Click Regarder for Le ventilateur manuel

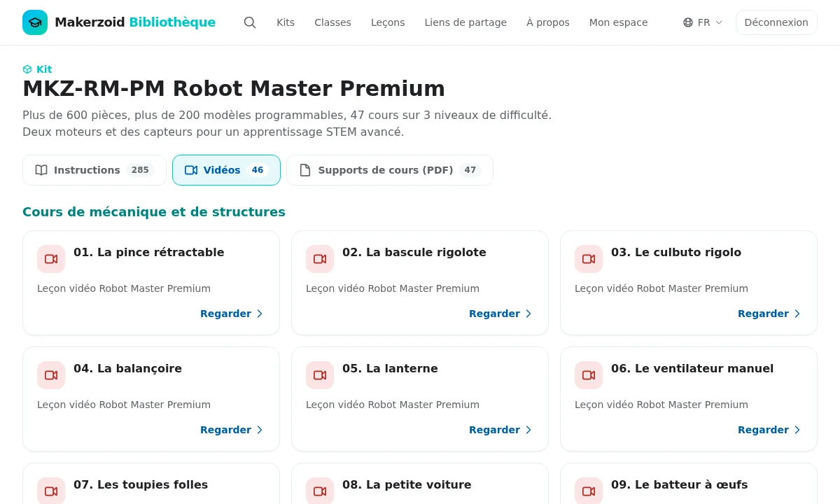pyautogui.click(x=770, y=430)
